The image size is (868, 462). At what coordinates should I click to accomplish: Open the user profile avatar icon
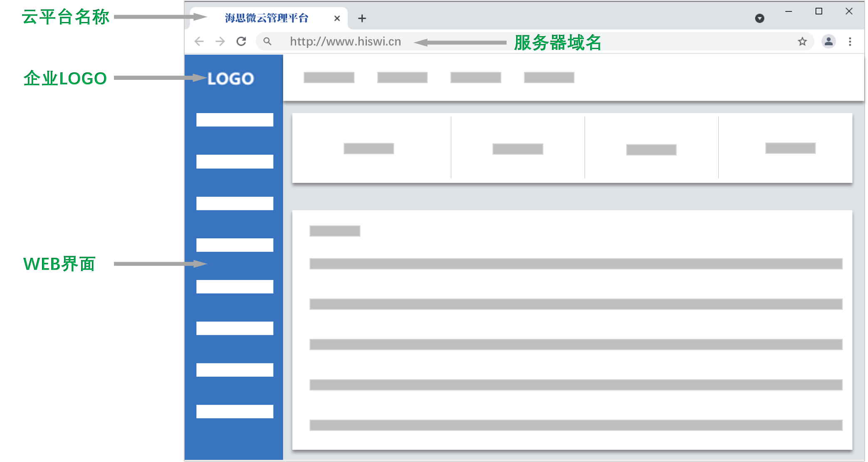[828, 42]
